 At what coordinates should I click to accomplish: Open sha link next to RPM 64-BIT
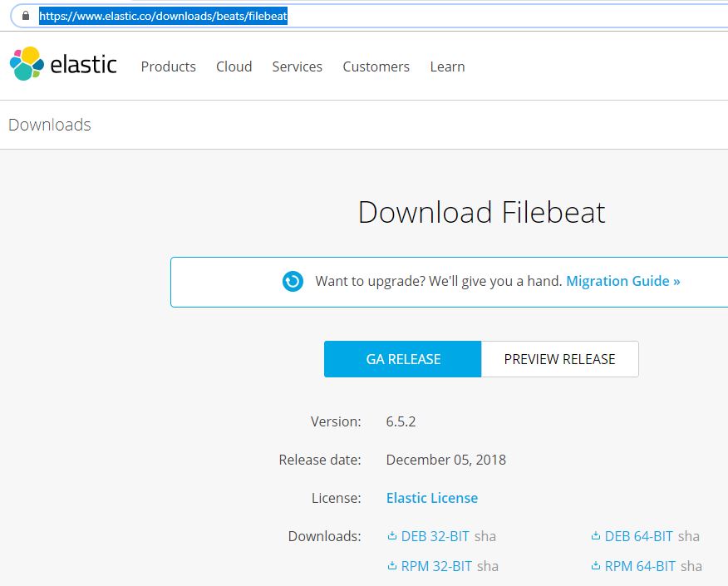click(691, 566)
